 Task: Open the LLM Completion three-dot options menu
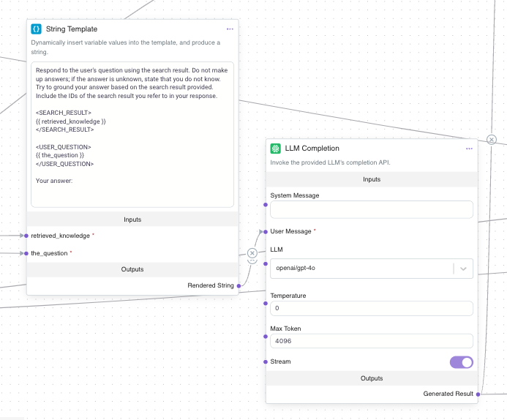pyautogui.click(x=469, y=149)
